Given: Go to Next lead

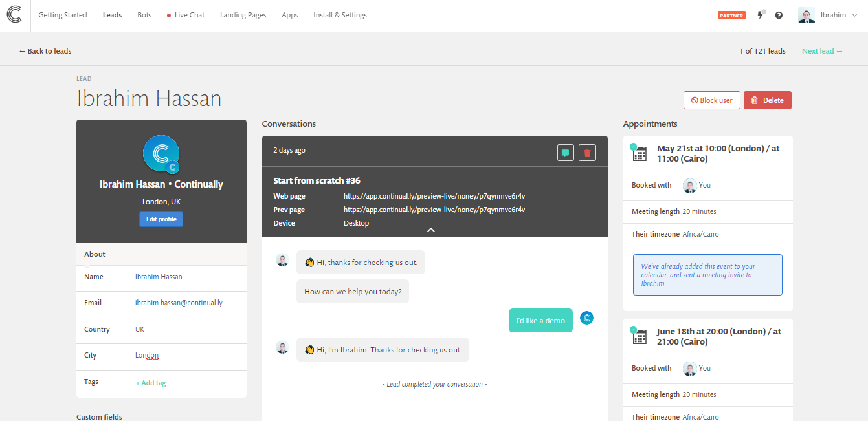Looking at the screenshot, I should 822,51.
